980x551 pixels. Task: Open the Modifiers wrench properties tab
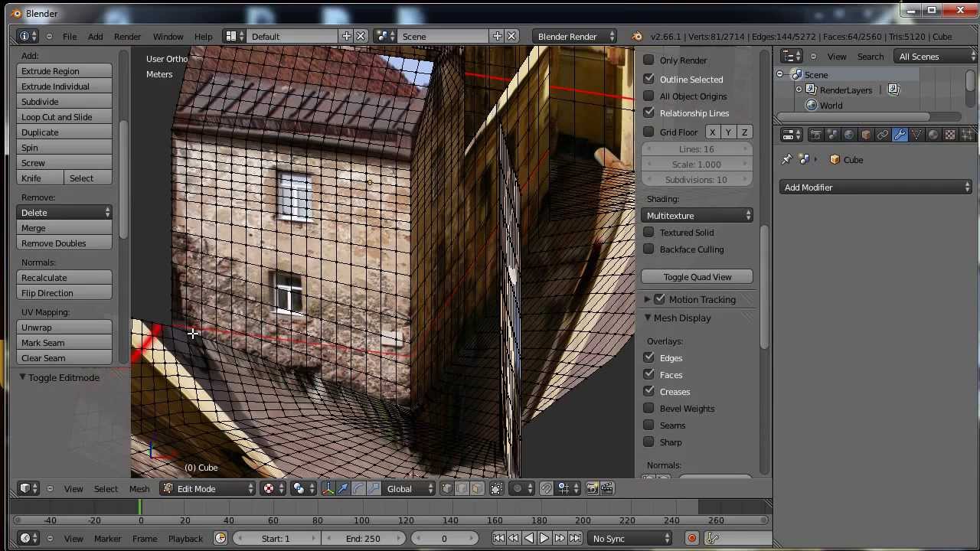click(x=900, y=135)
